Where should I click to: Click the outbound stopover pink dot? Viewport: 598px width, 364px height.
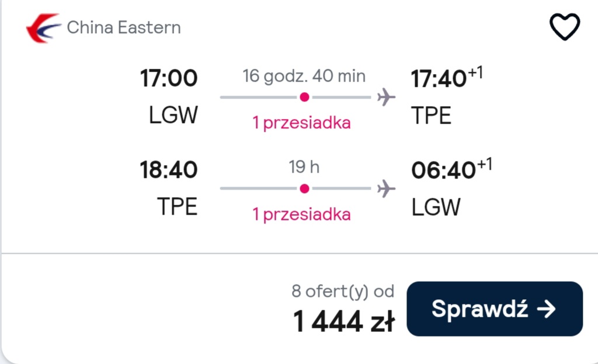pyautogui.click(x=304, y=97)
